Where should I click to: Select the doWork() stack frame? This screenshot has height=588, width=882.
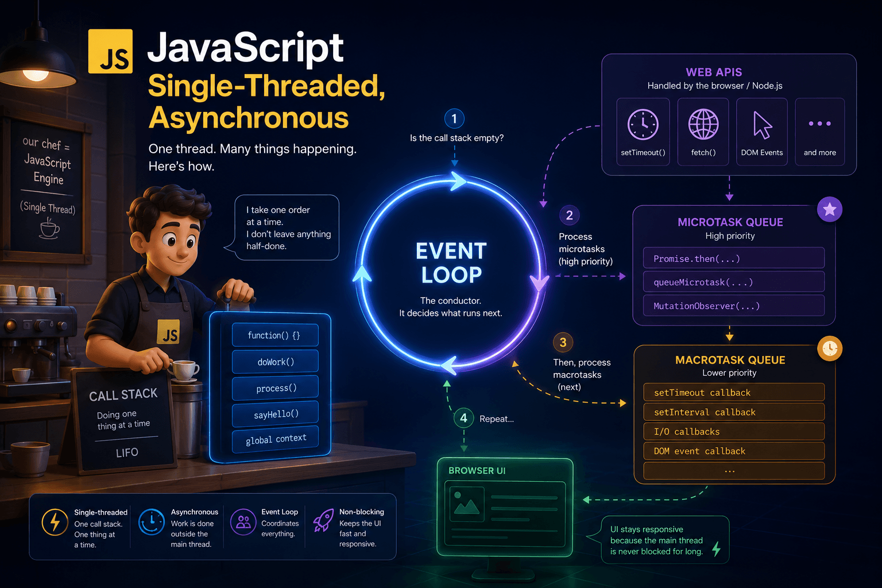275,362
